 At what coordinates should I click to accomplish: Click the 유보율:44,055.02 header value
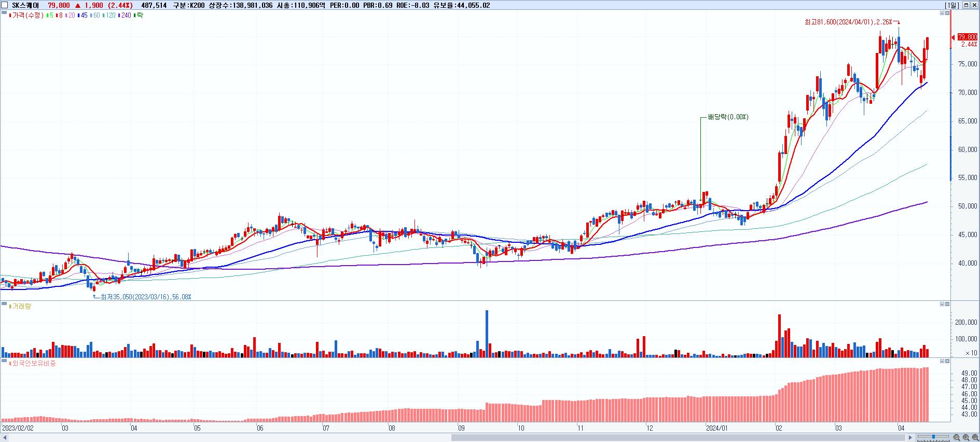pyautogui.click(x=462, y=5)
